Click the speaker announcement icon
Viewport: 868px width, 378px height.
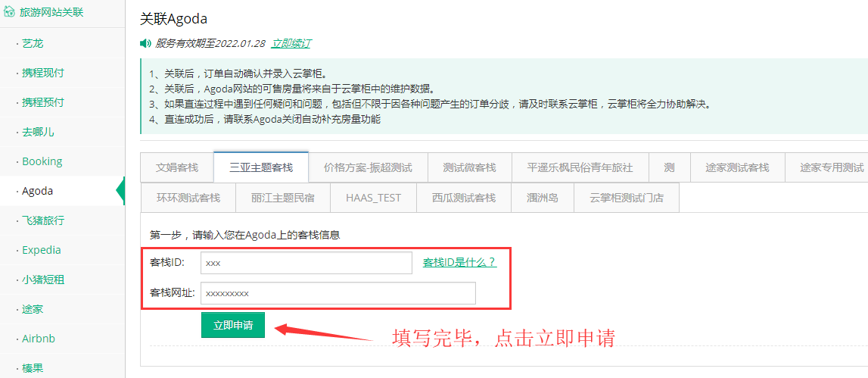pyautogui.click(x=145, y=44)
